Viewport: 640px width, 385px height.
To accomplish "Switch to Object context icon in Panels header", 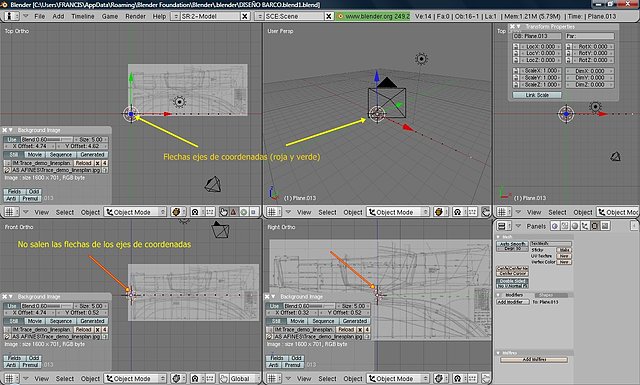I will coord(585,226).
